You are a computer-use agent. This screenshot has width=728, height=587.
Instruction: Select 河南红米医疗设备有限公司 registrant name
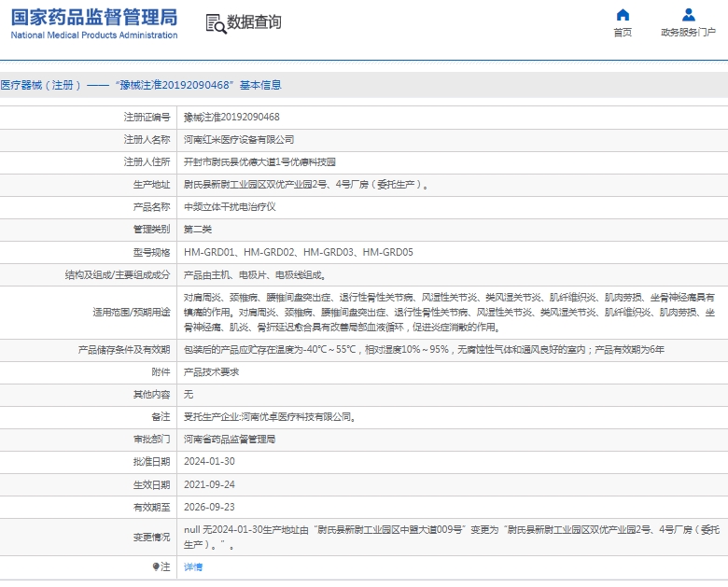(x=239, y=139)
